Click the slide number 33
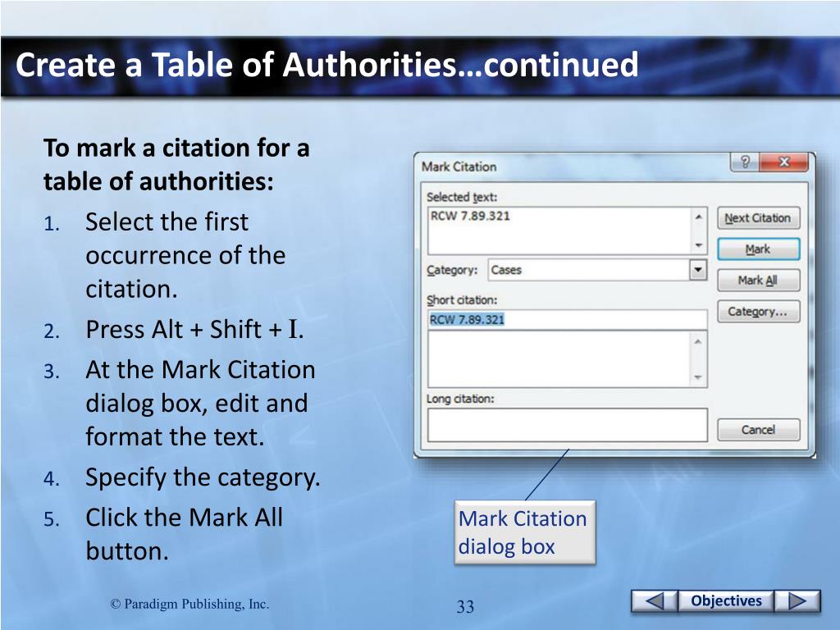The width and height of the screenshot is (840, 630). pyautogui.click(x=465, y=606)
